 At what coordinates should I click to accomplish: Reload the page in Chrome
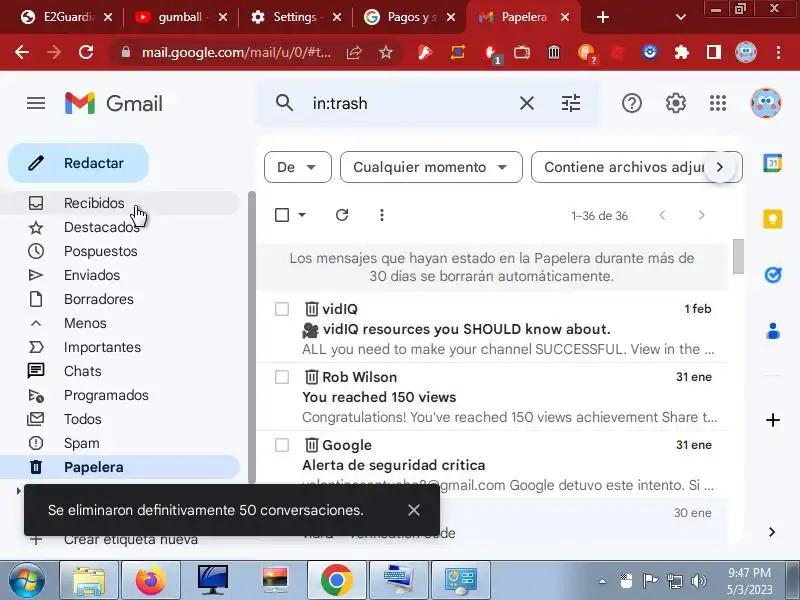tap(86, 52)
